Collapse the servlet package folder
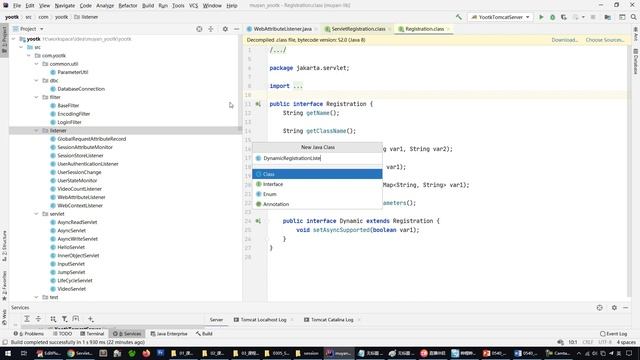The image size is (640, 360). [36, 214]
